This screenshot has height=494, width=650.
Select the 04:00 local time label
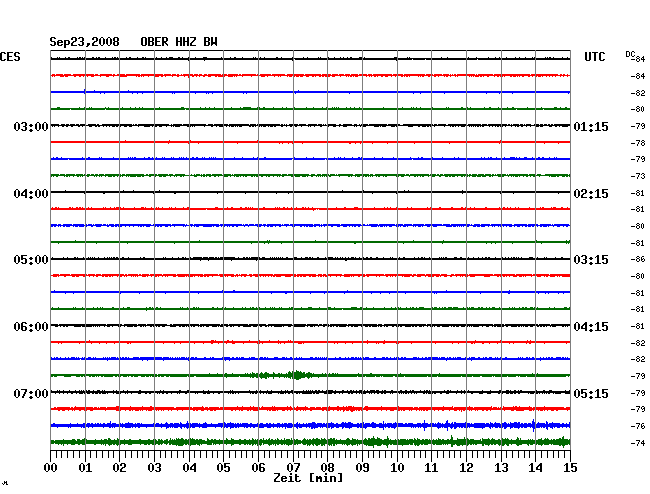point(31,194)
